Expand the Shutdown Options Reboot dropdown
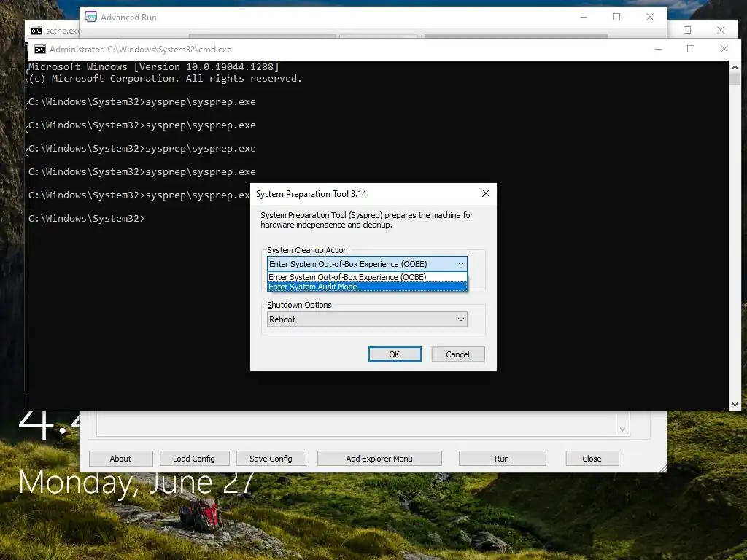This screenshot has width=747, height=560. click(x=367, y=319)
